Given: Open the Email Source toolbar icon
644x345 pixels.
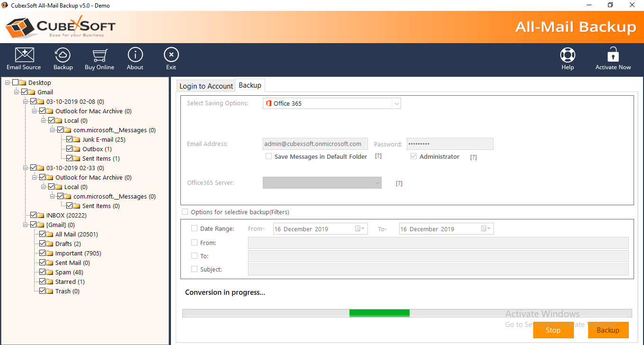Looking at the screenshot, I should 24,55.
